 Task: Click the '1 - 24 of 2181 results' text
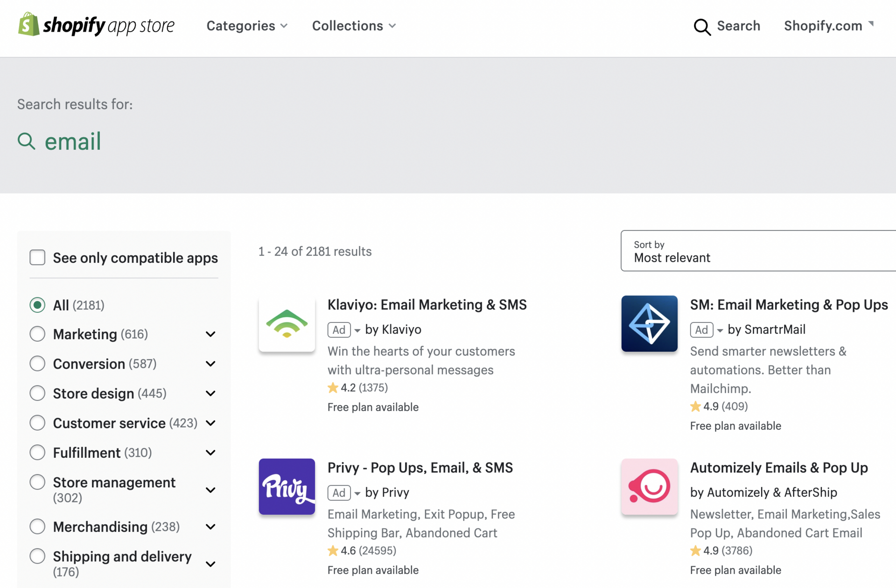point(315,251)
